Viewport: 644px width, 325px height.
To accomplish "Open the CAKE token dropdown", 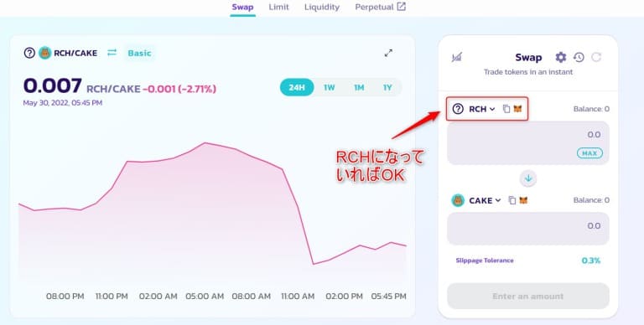I will [x=476, y=200].
